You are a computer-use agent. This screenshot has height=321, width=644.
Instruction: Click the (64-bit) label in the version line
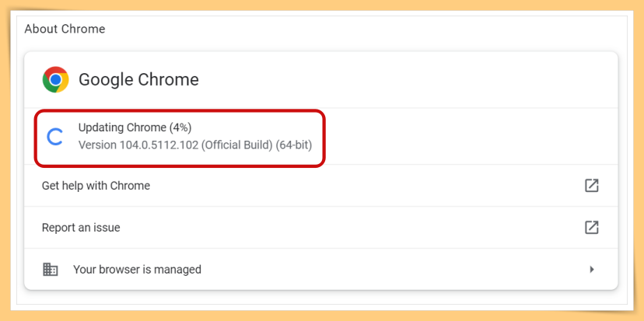294,145
